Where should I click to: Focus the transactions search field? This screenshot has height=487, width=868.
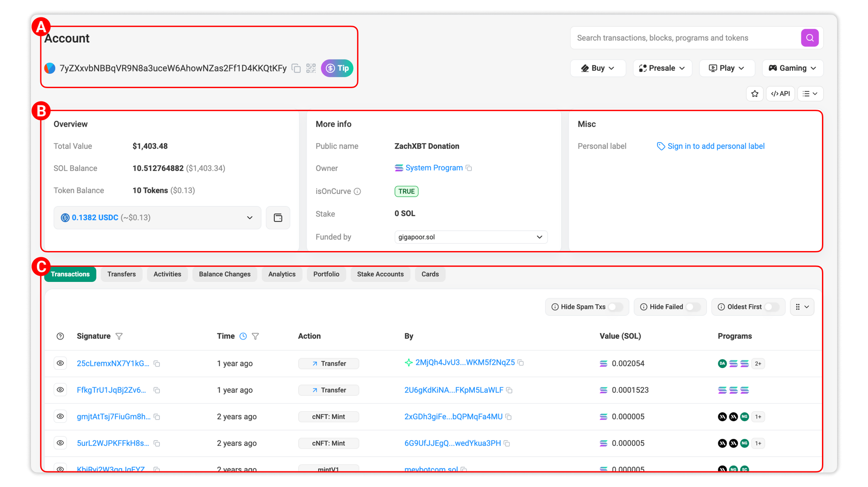(686, 38)
